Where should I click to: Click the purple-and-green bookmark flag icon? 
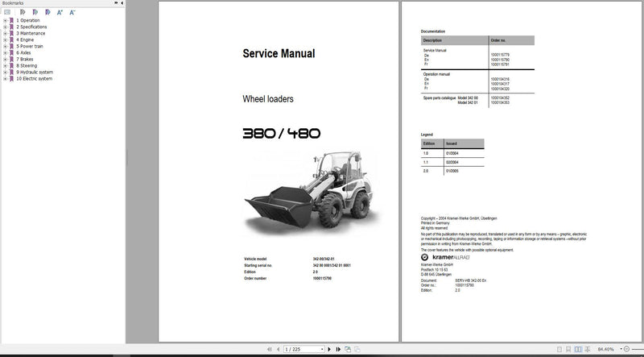point(35,12)
